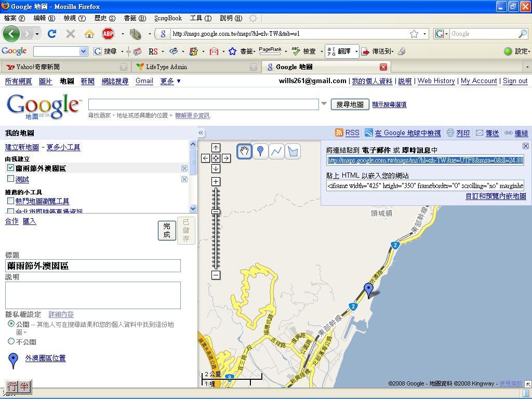
Task: Select the 公開 privacy radio button
Action: [x=11, y=324]
